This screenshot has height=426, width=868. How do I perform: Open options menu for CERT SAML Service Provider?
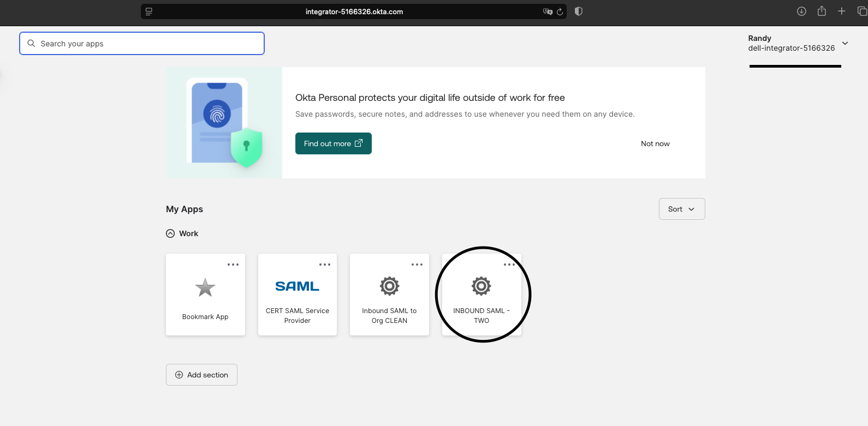[325, 265]
